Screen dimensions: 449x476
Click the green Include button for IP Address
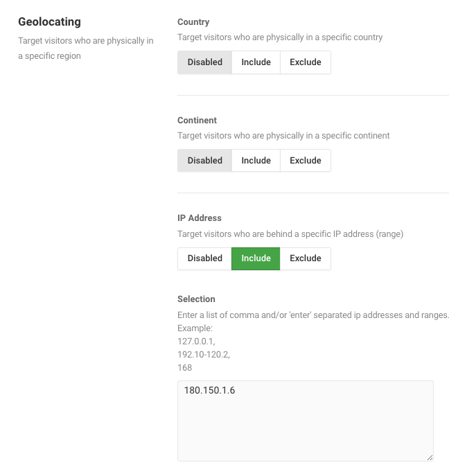pos(256,258)
